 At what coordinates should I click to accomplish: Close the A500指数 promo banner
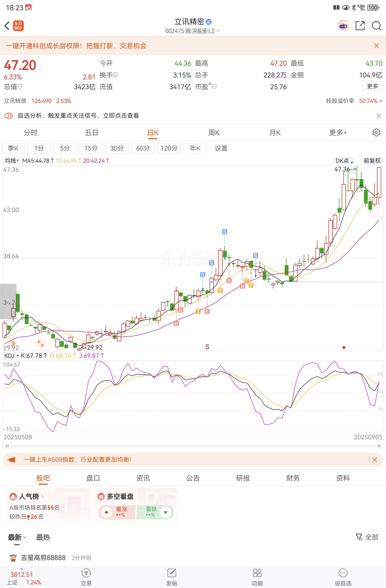(x=374, y=459)
